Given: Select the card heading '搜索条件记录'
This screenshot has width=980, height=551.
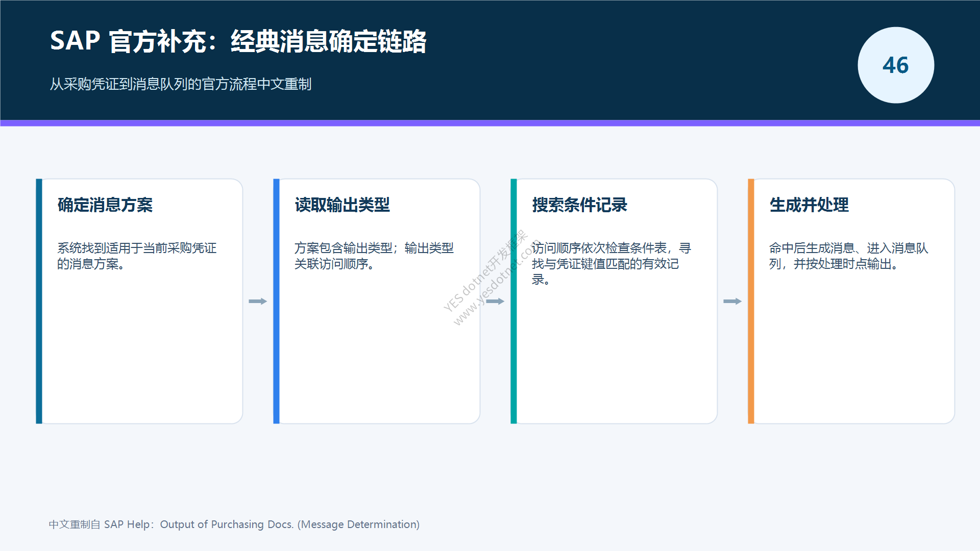Looking at the screenshot, I should 579,205.
